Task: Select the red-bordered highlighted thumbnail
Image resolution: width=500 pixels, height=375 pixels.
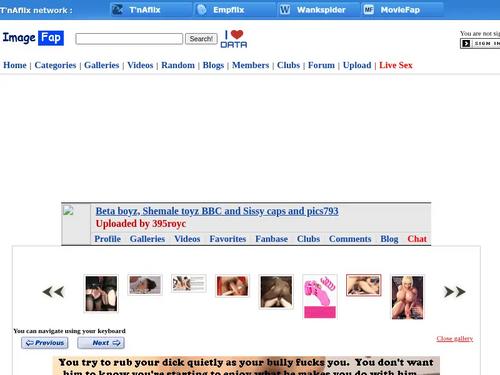Action: pyautogui.click(x=364, y=285)
